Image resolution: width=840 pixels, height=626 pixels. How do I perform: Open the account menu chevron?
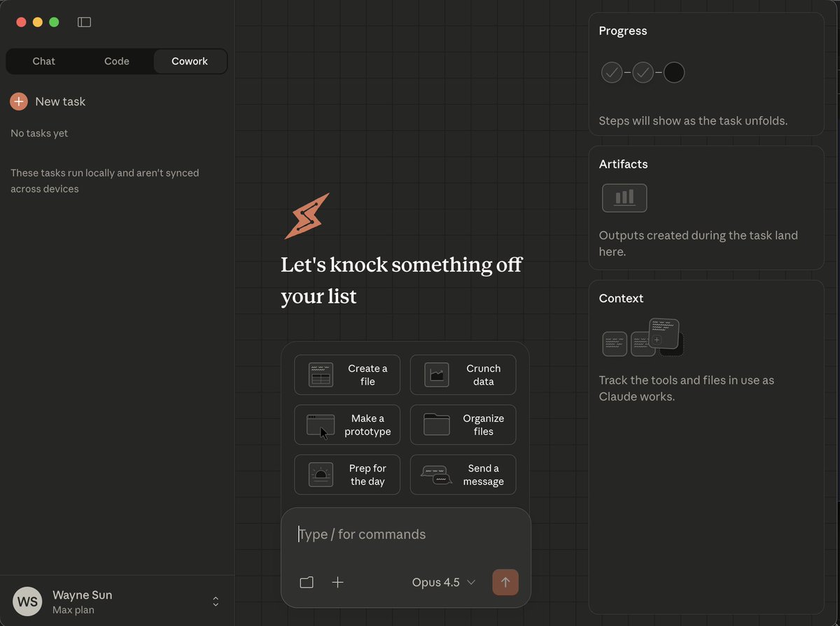[216, 602]
